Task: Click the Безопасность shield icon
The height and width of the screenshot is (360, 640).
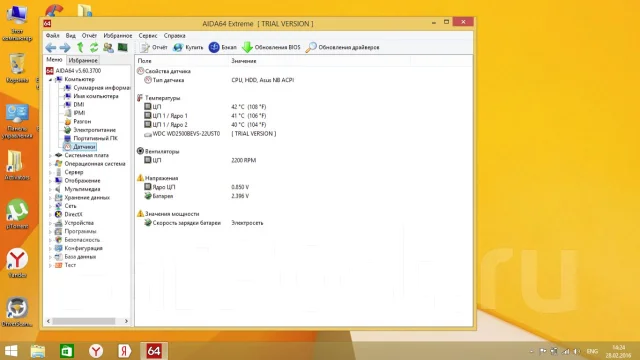Action: click(58, 240)
